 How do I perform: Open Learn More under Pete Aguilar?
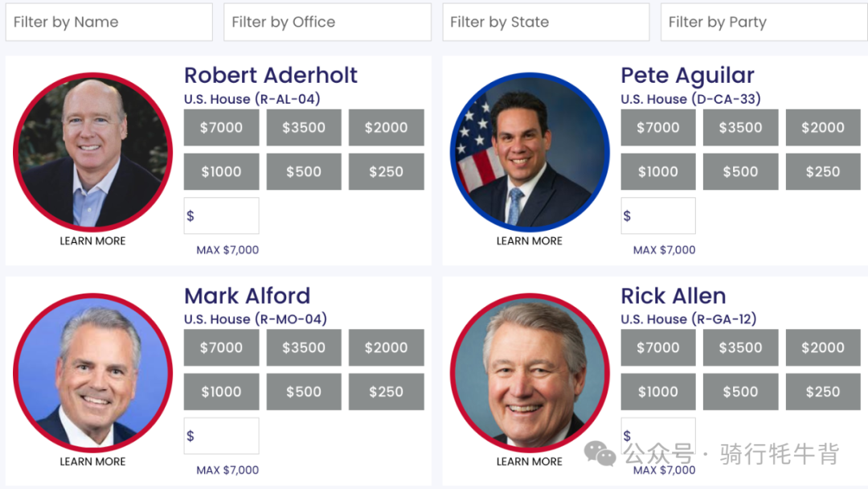529,241
